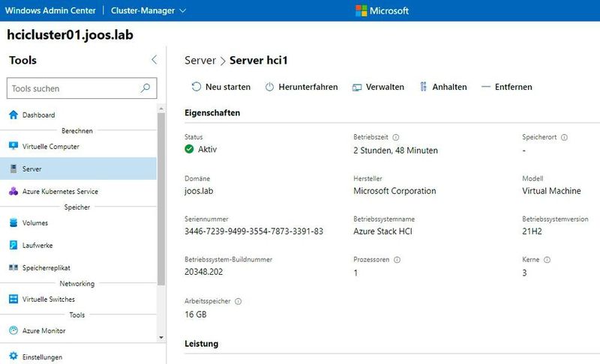
Task: Click Windows Admin Center title link
Action: 50,10
